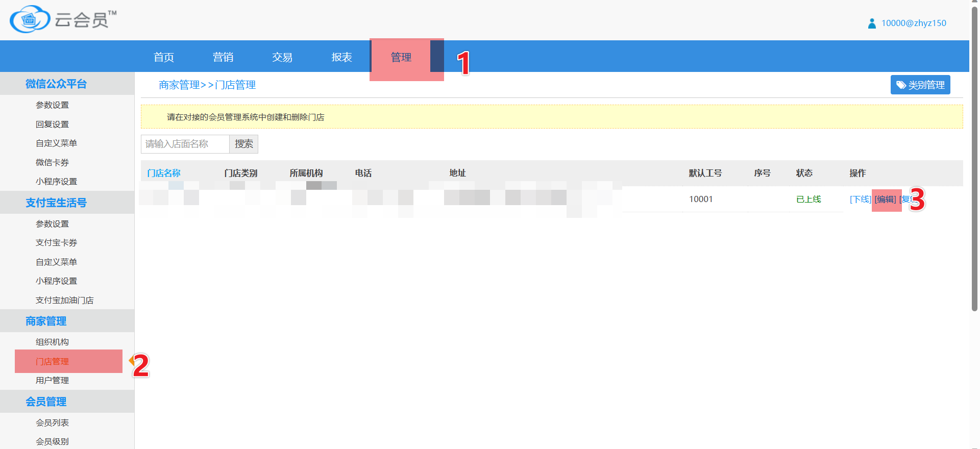Open 门店管理 in the sidebar
980x449 pixels.
click(52, 361)
